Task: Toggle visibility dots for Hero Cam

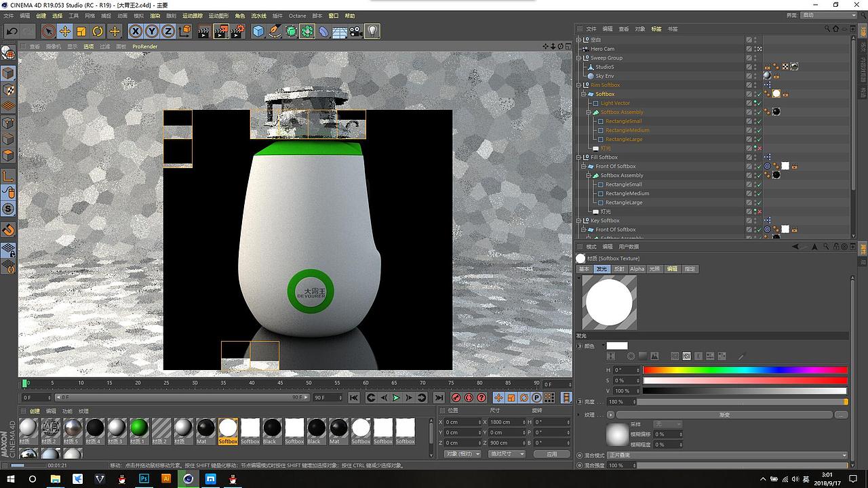Action: pyautogui.click(x=755, y=49)
